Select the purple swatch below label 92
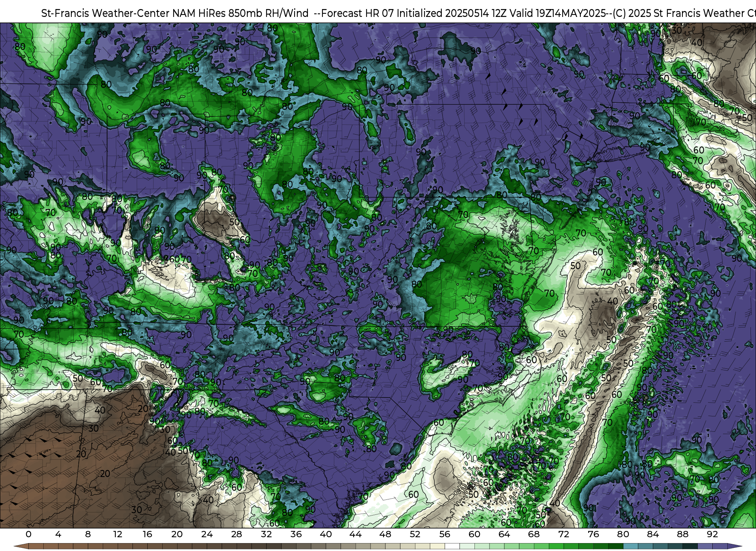Screen dimensions: 756x551 tap(719, 546)
